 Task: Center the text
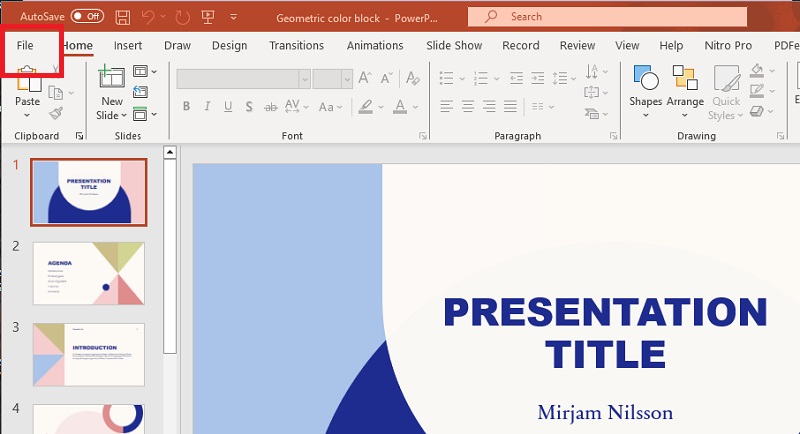(x=468, y=107)
